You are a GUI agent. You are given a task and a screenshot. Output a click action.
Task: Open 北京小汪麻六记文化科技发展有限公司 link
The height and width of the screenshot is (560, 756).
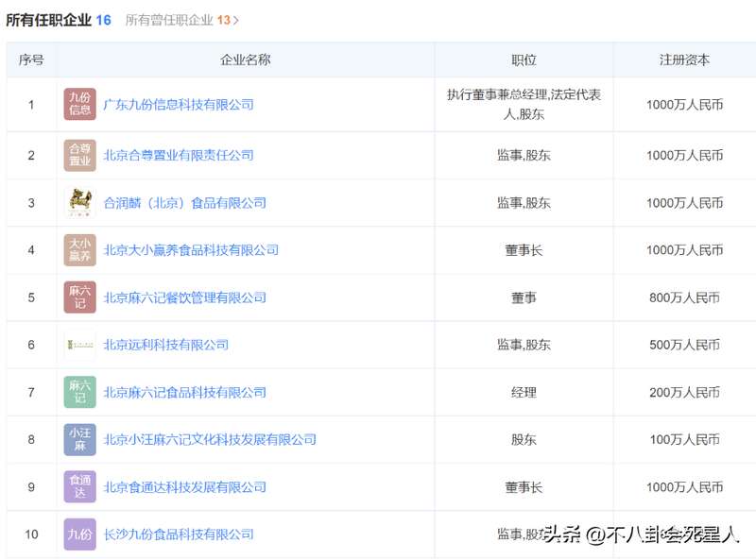point(210,439)
